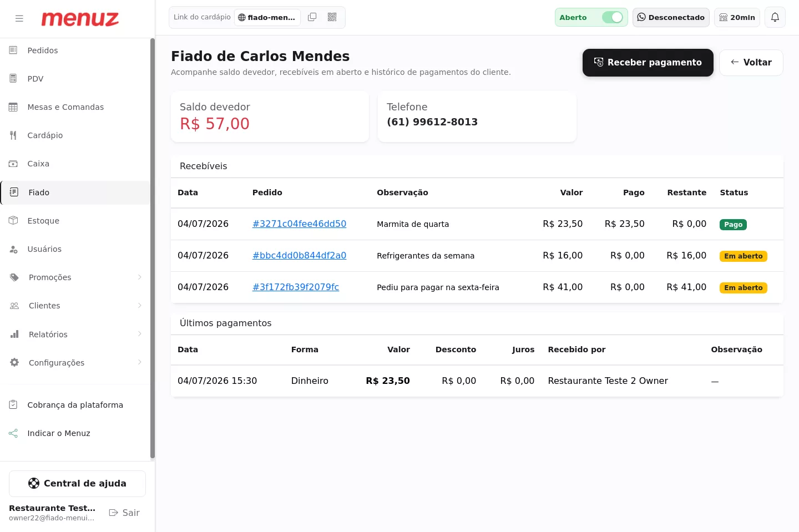Open order link #3f172fb39f2079fc
This screenshot has height=532, width=799.
296,287
